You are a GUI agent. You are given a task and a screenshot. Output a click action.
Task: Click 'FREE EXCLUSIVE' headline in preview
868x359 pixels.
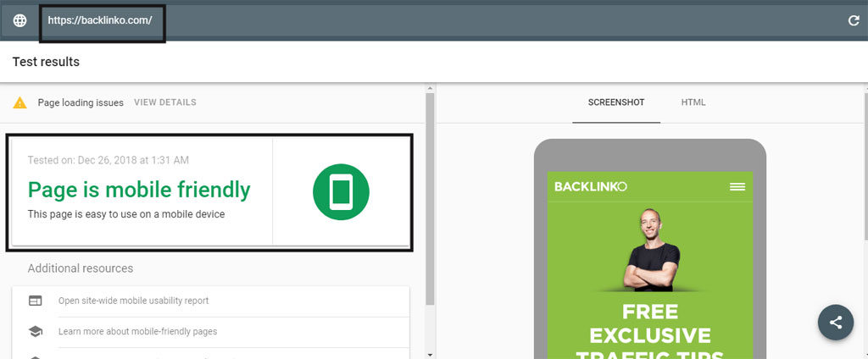click(x=650, y=323)
